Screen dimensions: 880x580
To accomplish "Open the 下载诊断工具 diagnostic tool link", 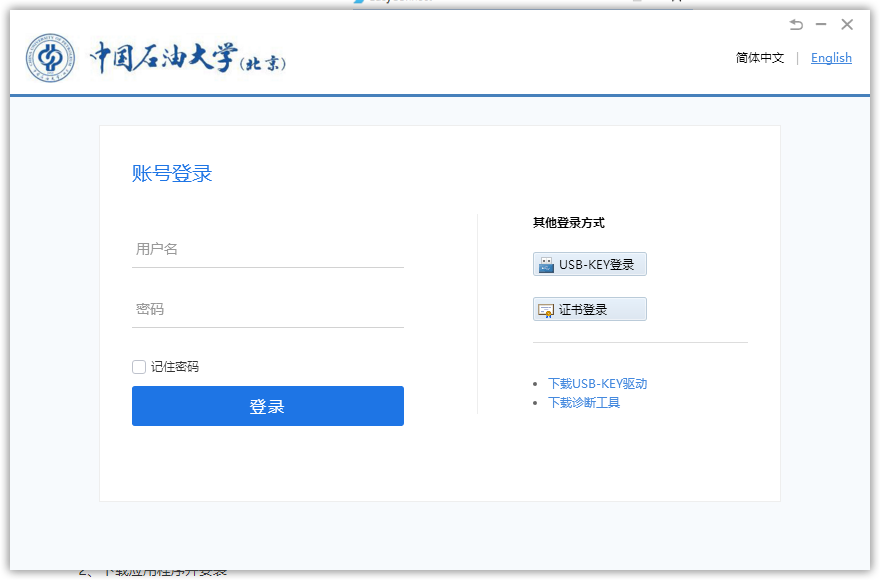I will point(584,403).
